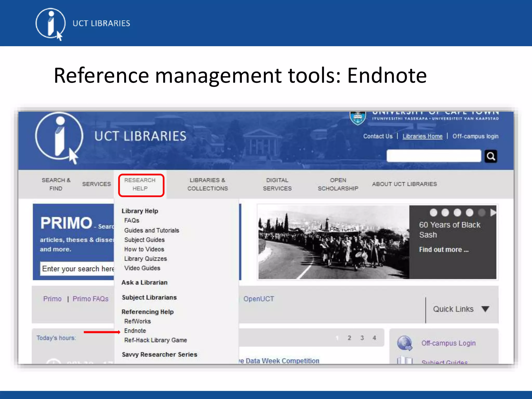Screen dimensions: 532x399
Task: Go to news page 3
Action: (x=362, y=338)
